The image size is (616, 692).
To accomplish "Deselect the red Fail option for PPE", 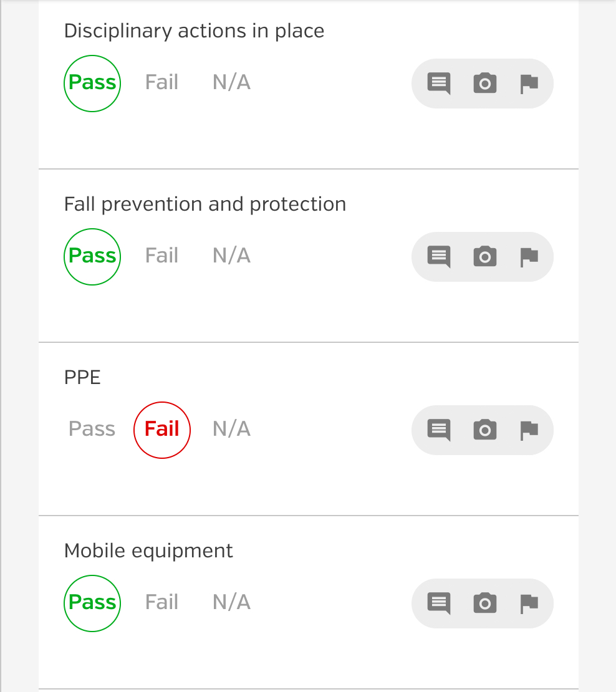I will pyautogui.click(x=162, y=430).
